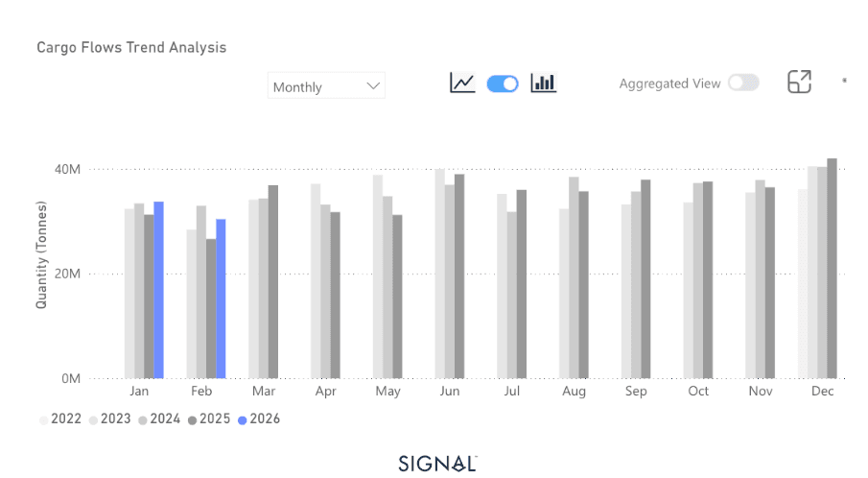Click the Aggregated View label

coord(669,84)
